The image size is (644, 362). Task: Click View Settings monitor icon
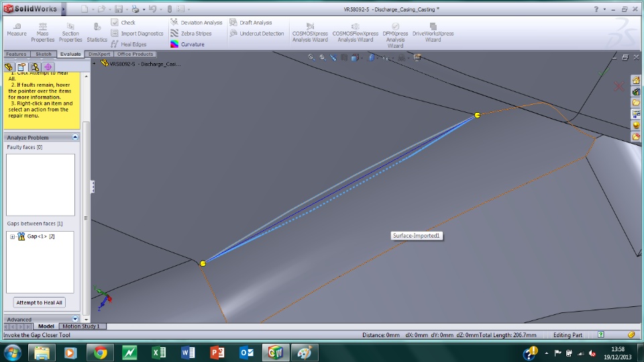coord(417,58)
